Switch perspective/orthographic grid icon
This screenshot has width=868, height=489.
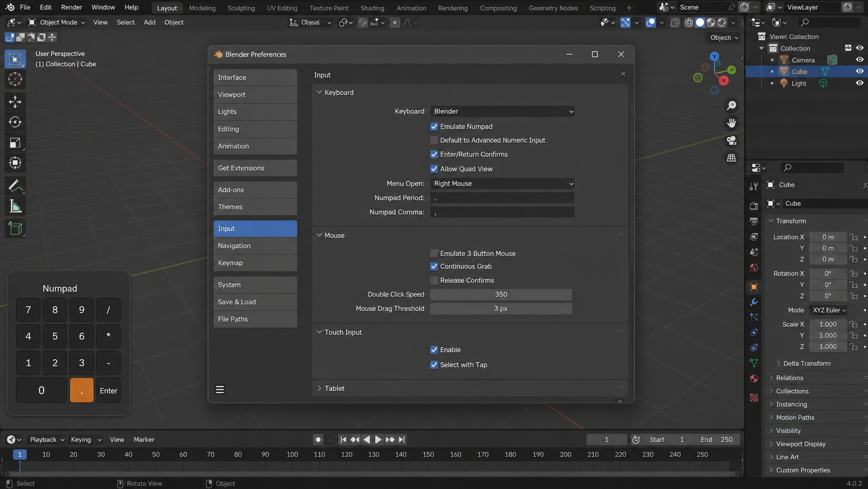click(731, 158)
